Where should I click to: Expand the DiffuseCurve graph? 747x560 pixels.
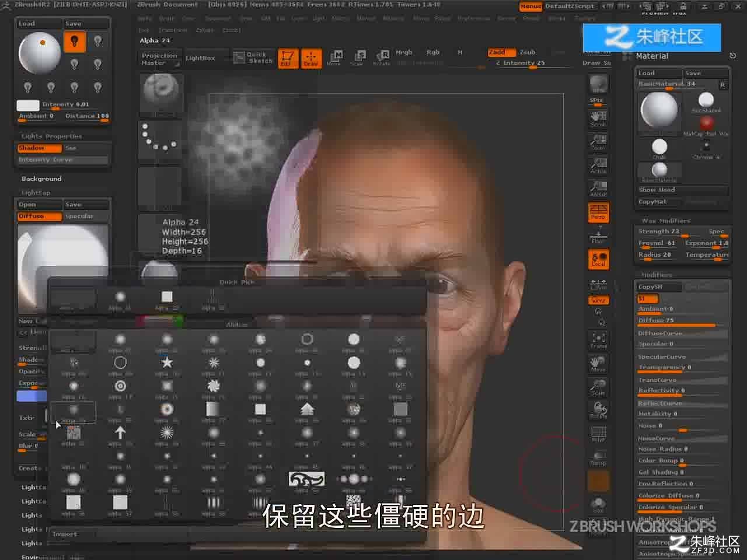682,334
